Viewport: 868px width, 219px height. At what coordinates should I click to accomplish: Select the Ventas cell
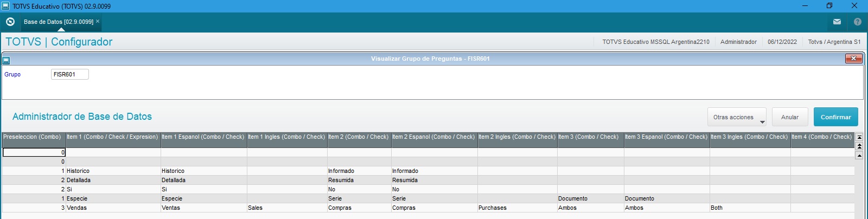coord(203,208)
